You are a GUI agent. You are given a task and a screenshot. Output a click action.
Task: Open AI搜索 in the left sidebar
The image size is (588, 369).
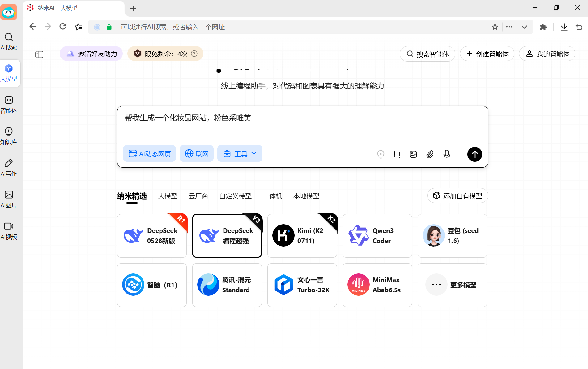coord(9,41)
